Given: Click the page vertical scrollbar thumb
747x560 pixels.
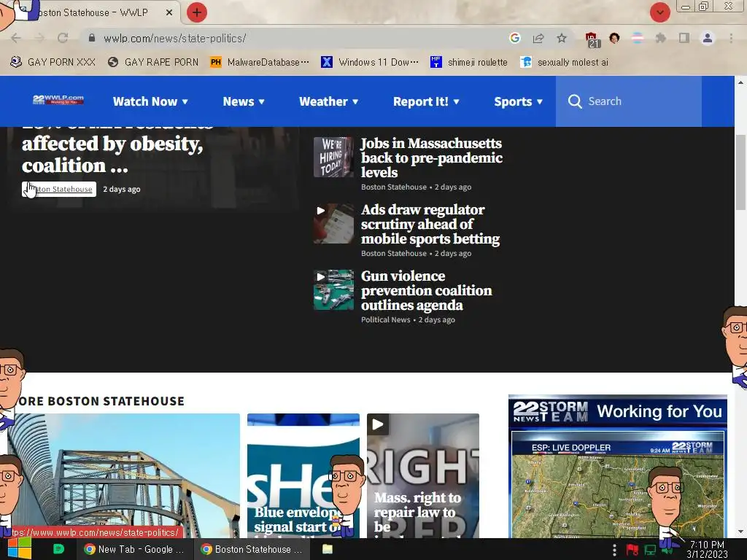Looking at the screenshot, I should (740, 171).
